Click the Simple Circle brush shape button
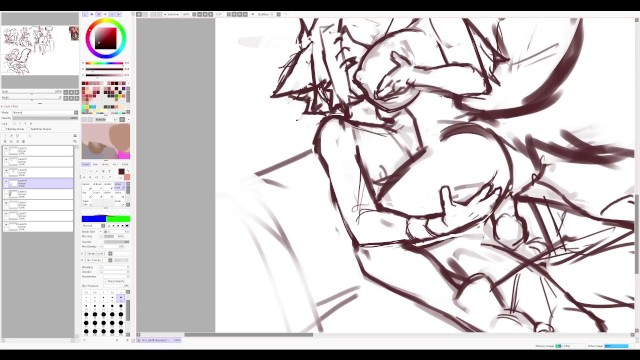 click(95, 253)
